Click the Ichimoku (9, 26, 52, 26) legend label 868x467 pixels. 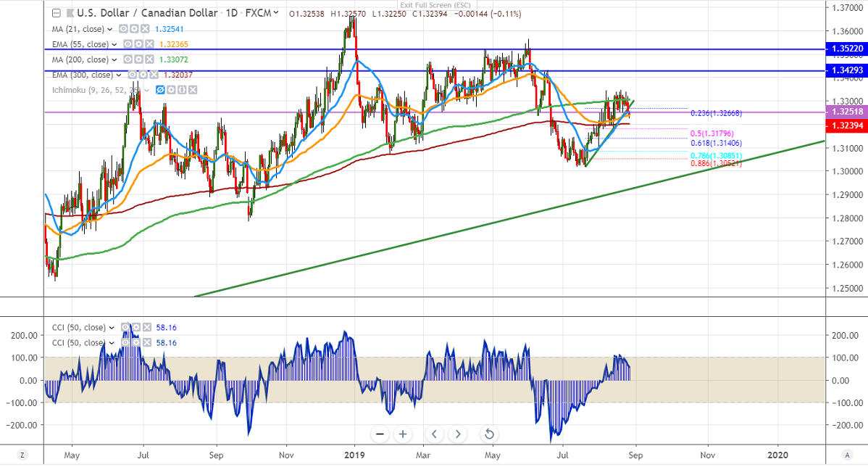[96, 90]
